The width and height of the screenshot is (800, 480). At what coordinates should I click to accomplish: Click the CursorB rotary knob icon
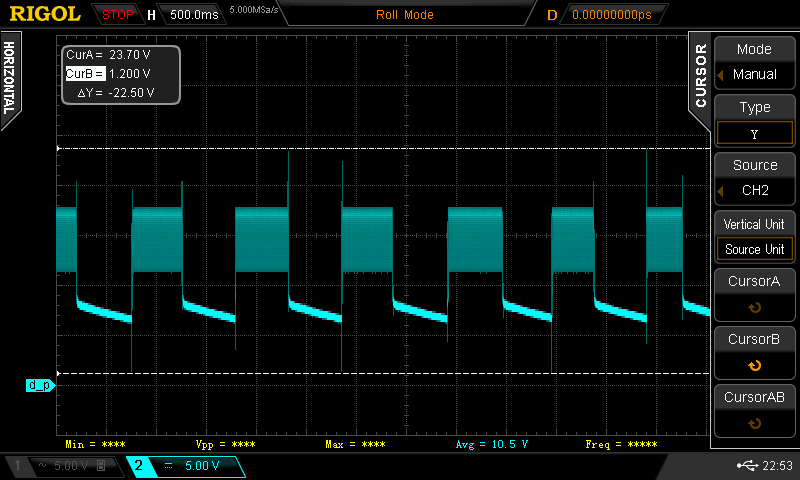click(x=754, y=365)
